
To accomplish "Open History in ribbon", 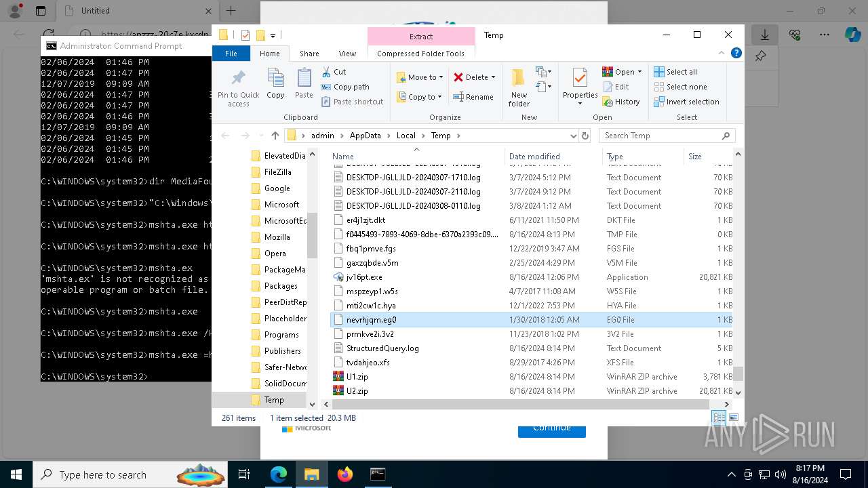I will pyautogui.click(x=620, y=102).
